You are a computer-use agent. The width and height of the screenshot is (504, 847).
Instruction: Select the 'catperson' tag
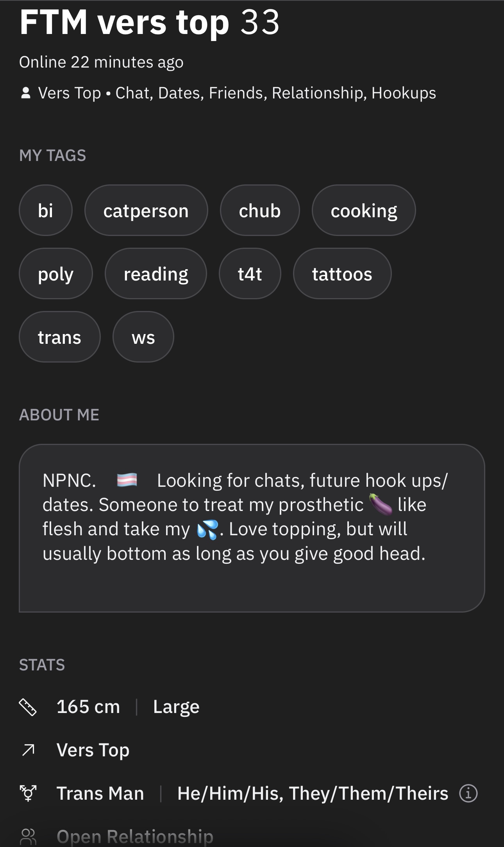146,210
